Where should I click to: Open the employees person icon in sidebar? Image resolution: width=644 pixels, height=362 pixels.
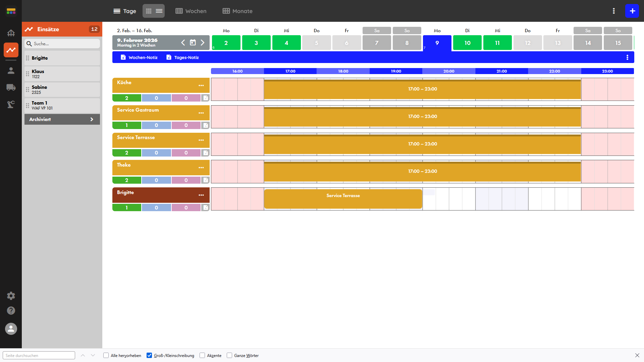click(x=11, y=70)
